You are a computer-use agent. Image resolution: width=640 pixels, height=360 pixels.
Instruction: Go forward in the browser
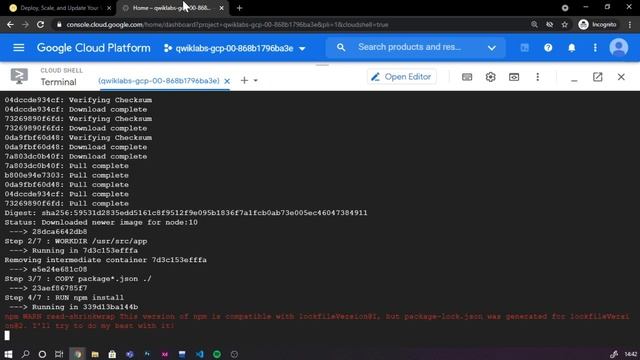click(x=25, y=24)
